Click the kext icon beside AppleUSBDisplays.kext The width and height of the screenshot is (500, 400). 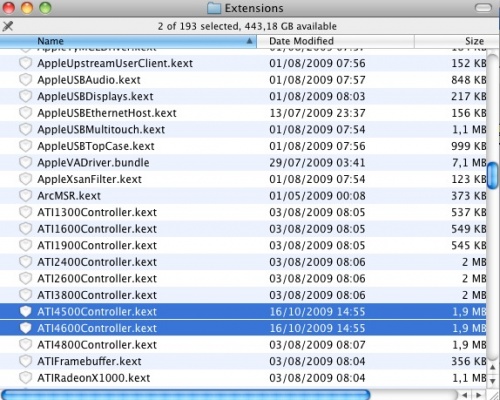[25, 96]
